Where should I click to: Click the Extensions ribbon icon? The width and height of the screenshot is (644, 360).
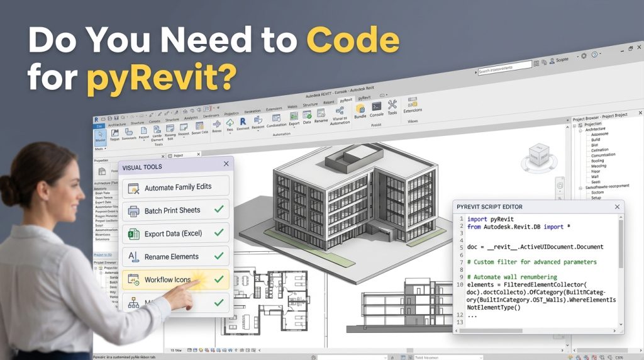(x=413, y=104)
